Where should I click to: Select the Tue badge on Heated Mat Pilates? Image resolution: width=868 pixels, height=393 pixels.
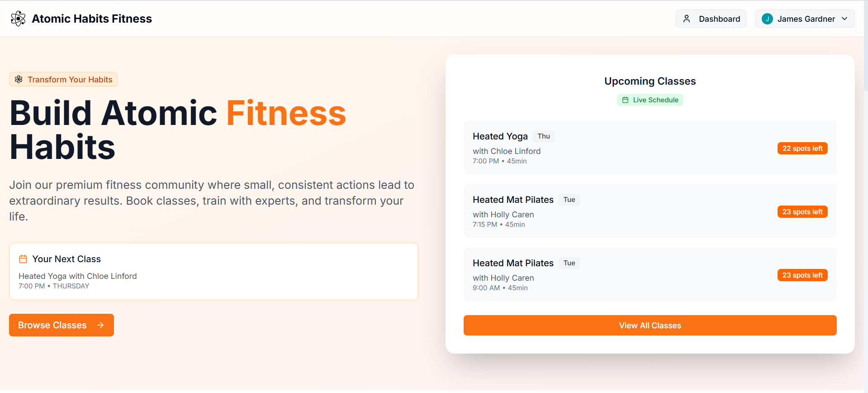pos(569,200)
